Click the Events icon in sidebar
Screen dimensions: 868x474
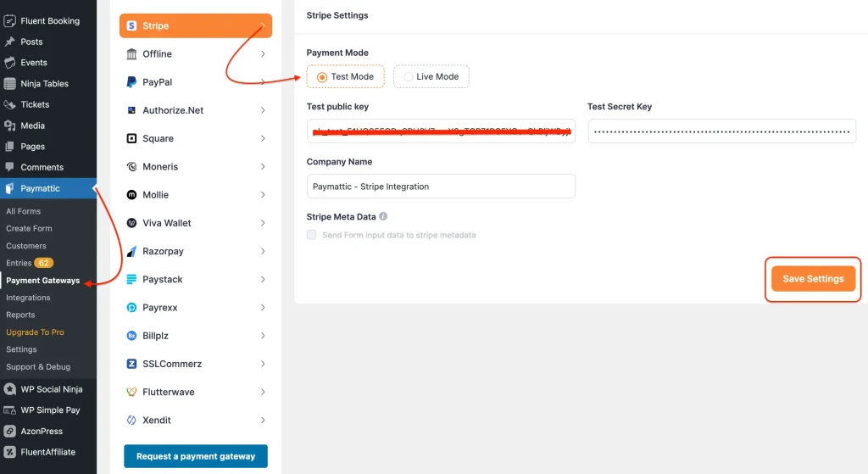point(9,63)
